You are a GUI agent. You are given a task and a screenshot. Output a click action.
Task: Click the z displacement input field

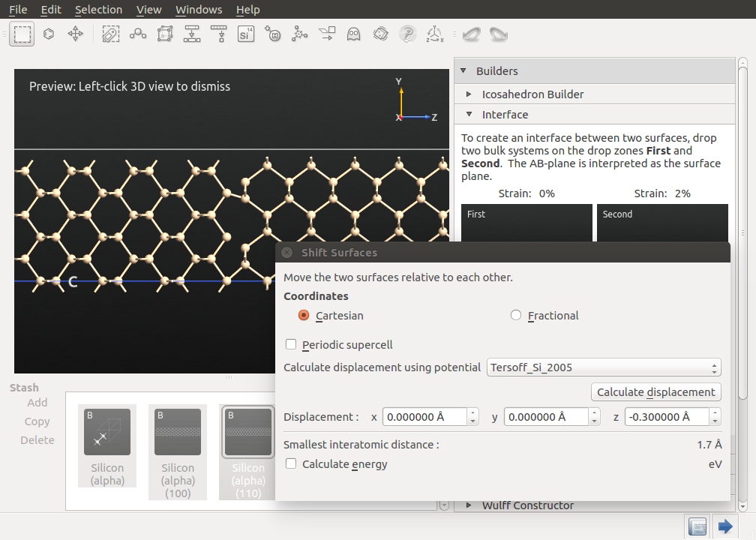[667, 416]
